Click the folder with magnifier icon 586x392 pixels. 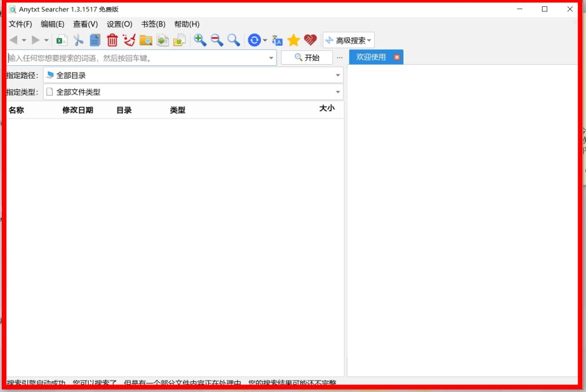[x=146, y=40]
